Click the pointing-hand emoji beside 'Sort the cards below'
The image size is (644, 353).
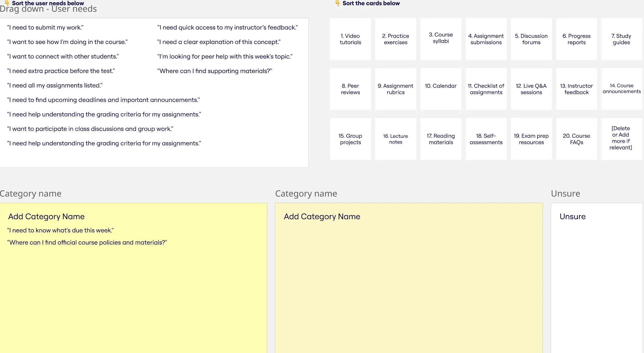338,3
